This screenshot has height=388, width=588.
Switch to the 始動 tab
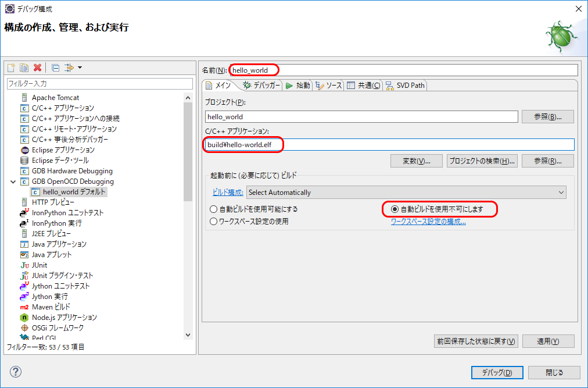tap(298, 86)
